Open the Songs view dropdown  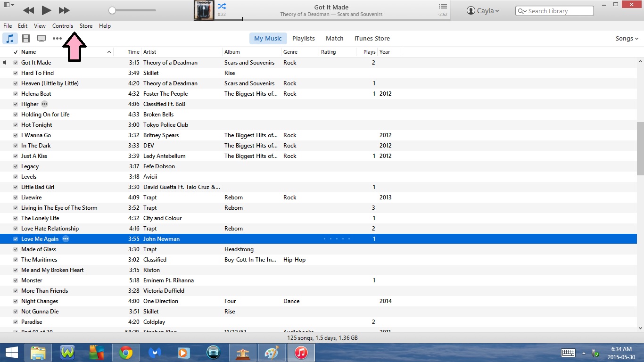[627, 39]
